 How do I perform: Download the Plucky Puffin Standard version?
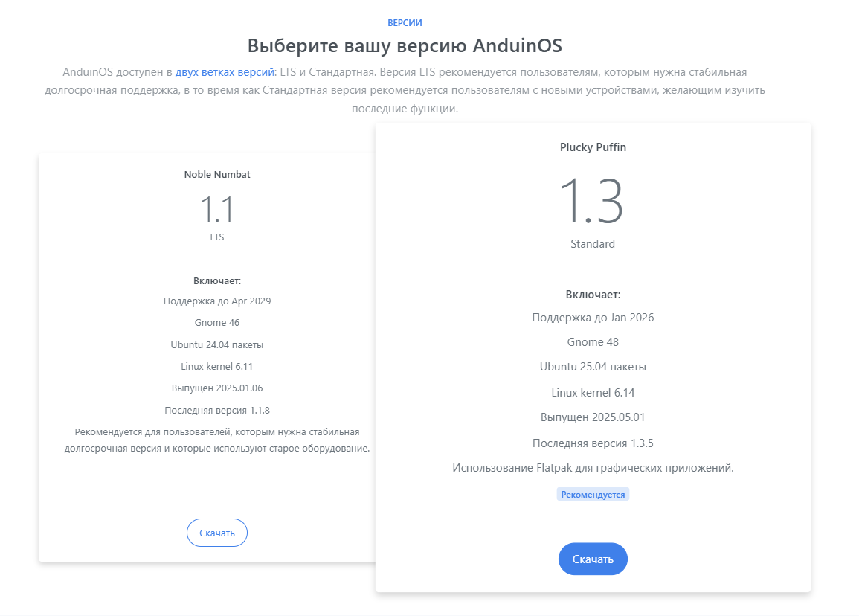tap(593, 559)
